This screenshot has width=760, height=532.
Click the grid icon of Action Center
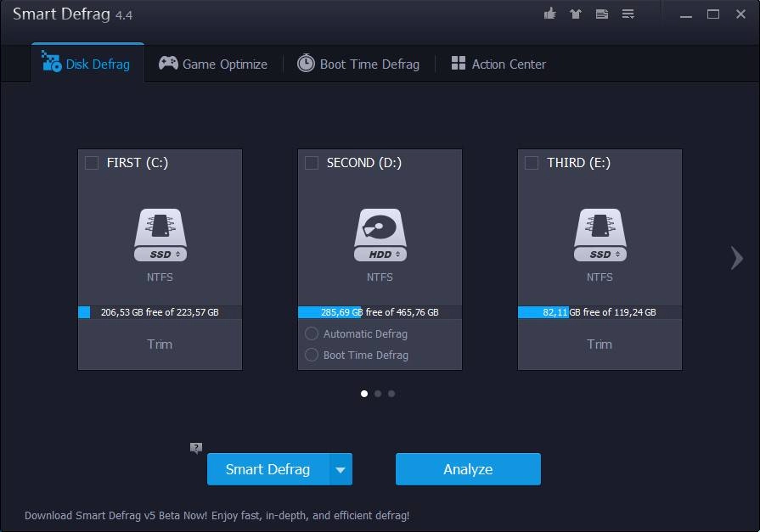tap(458, 63)
